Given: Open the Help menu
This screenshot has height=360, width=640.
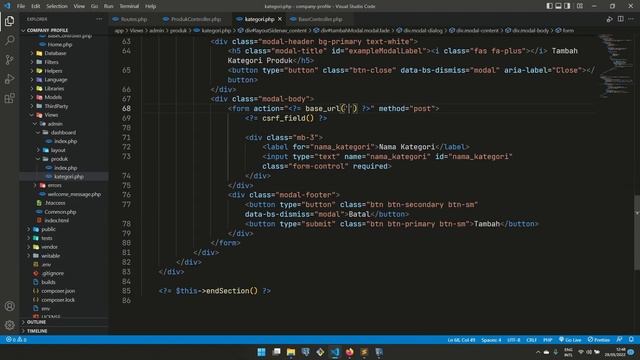Looking at the screenshot, I should tap(151, 6).
